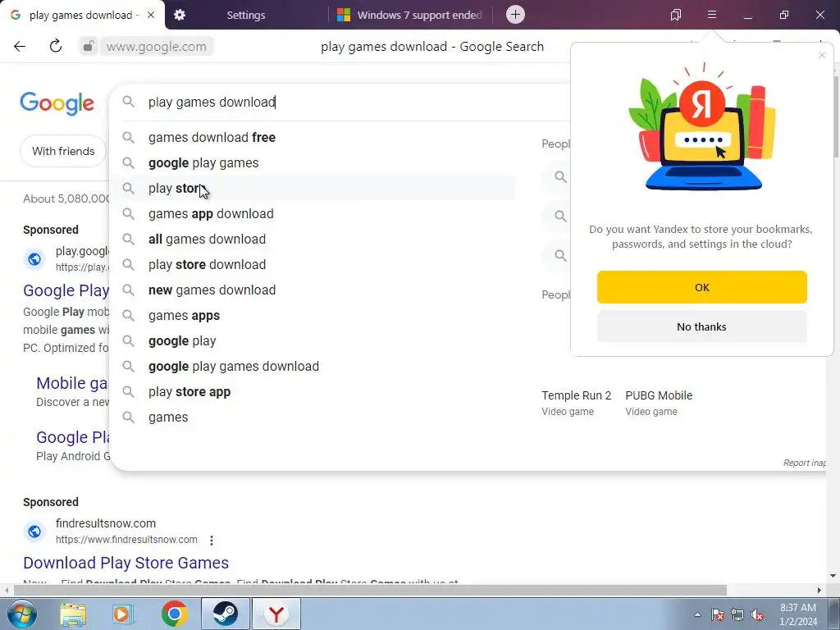Choose suggestion play store download

(x=314, y=265)
